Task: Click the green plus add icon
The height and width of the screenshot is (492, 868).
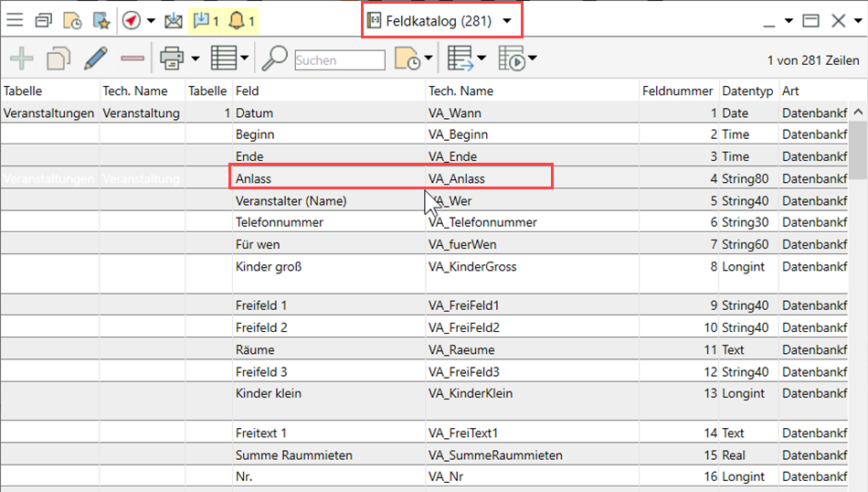Action: (x=21, y=59)
